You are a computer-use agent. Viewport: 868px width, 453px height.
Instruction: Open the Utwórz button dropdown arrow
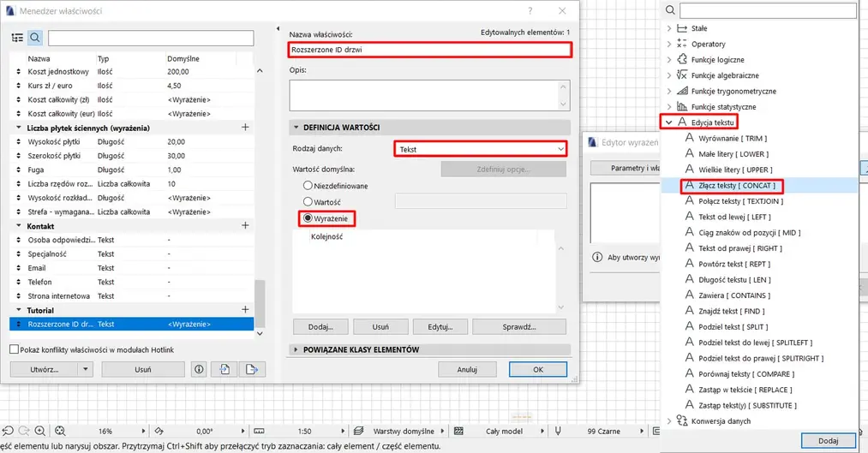point(85,369)
